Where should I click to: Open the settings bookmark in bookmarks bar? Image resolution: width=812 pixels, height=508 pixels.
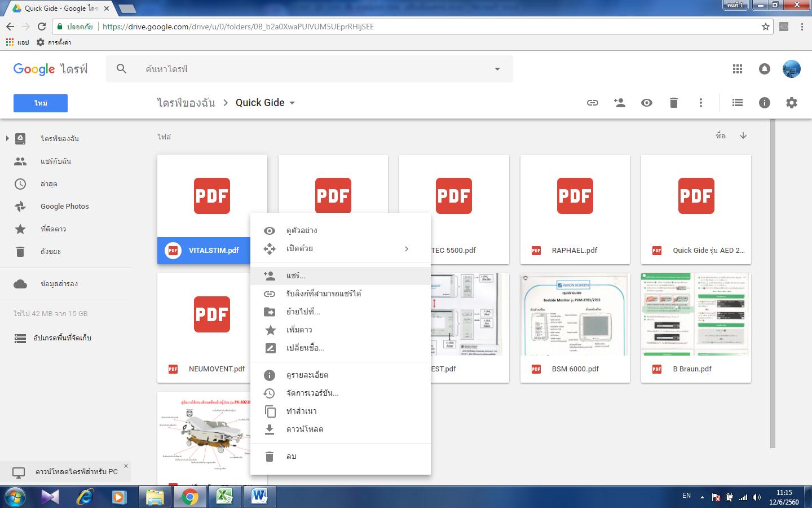tap(54, 42)
